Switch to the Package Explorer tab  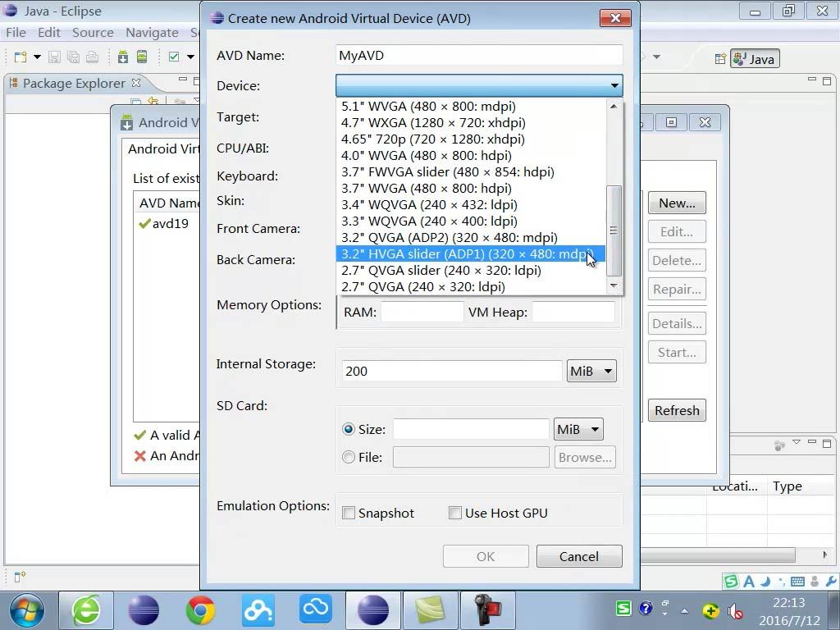point(74,83)
